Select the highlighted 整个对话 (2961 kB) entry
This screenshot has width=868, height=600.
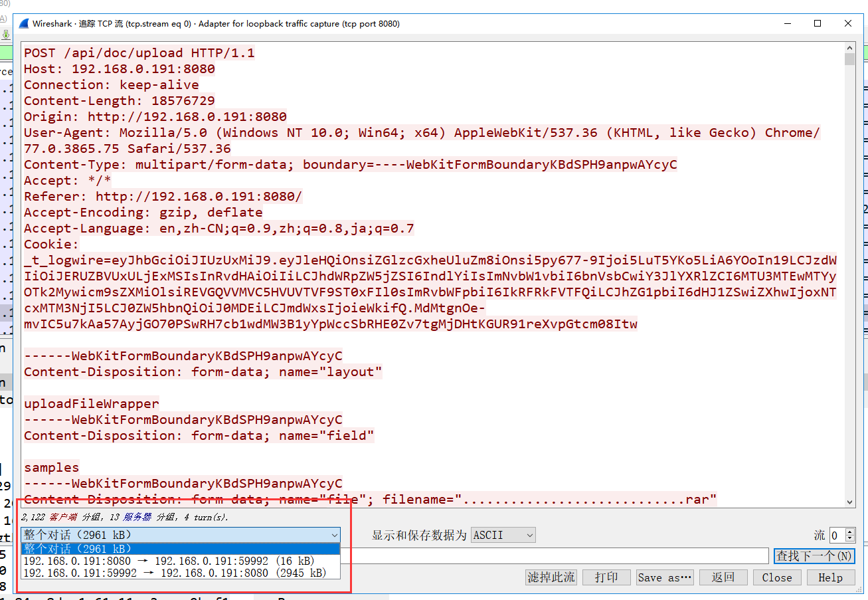pyautogui.click(x=180, y=548)
